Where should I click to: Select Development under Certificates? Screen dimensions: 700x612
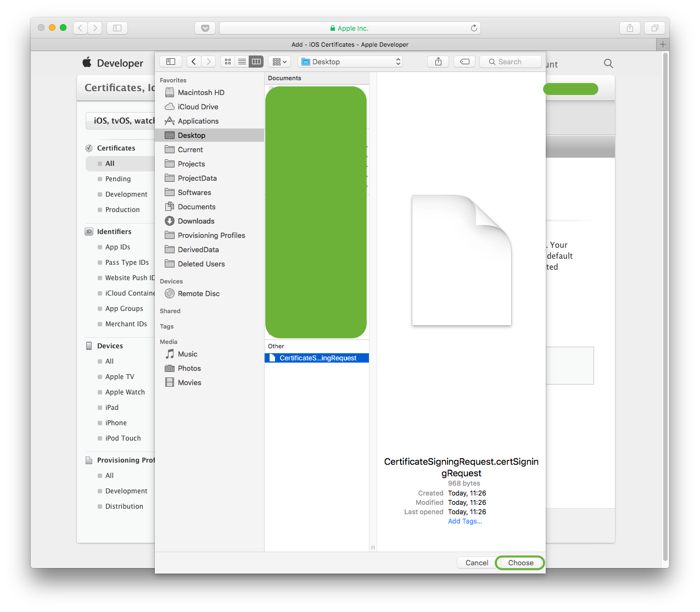[126, 194]
